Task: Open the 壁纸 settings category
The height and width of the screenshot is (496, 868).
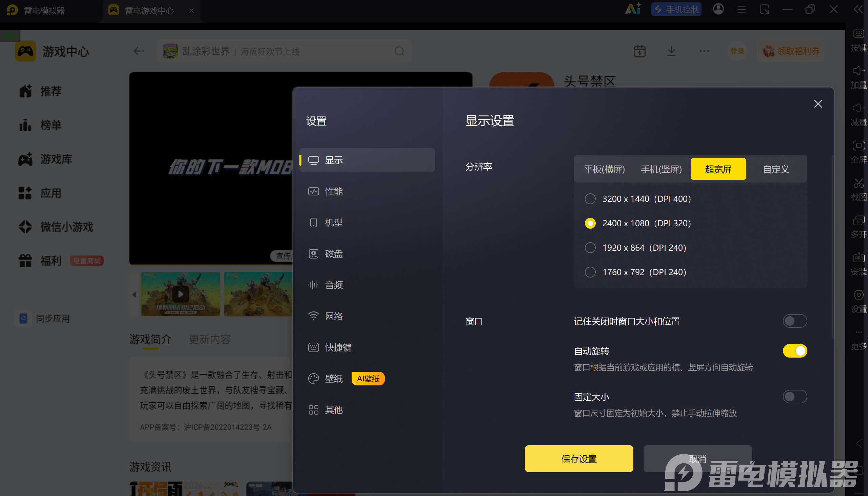Action: (367, 379)
